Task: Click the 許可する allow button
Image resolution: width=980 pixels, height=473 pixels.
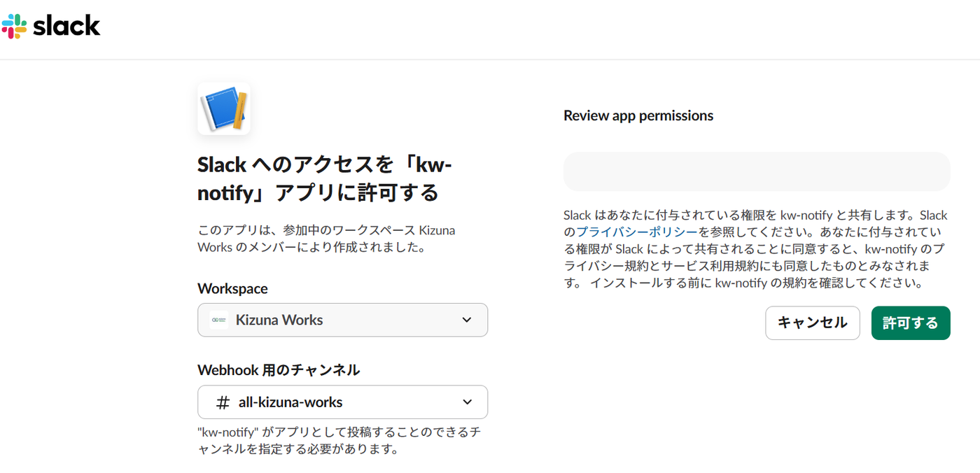Action: click(911, 323)
